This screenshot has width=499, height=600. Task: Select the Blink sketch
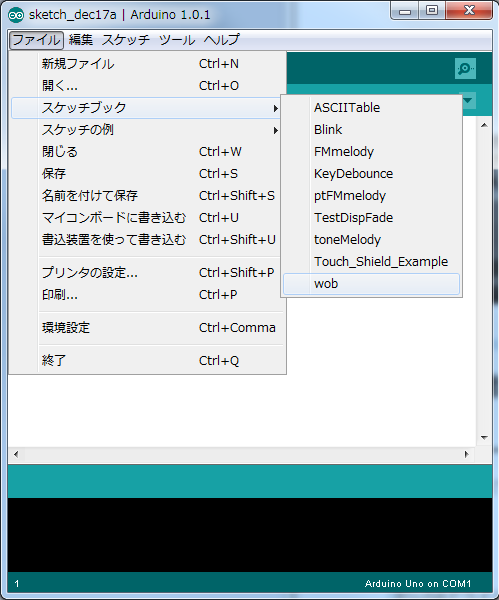(x=371, y=130)
